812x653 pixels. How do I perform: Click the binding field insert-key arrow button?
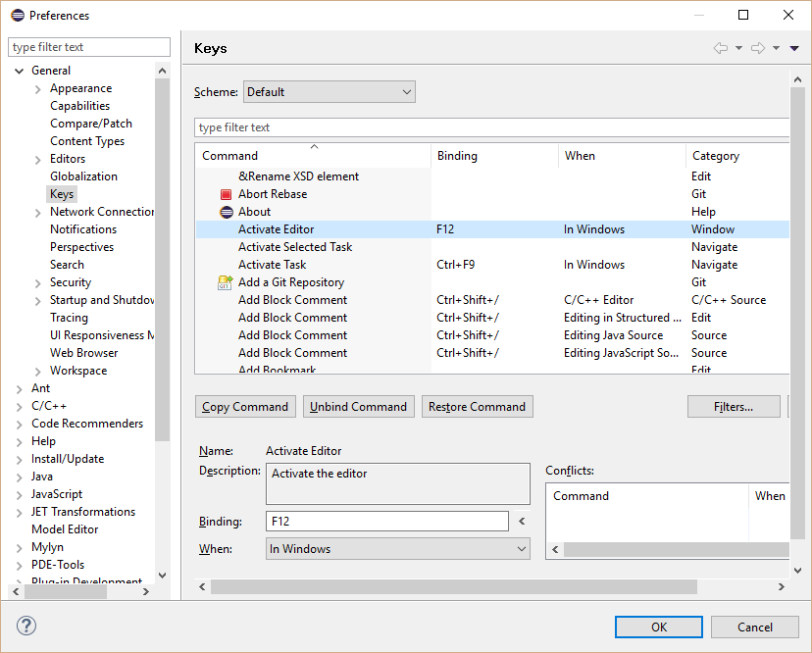point(522,521)
